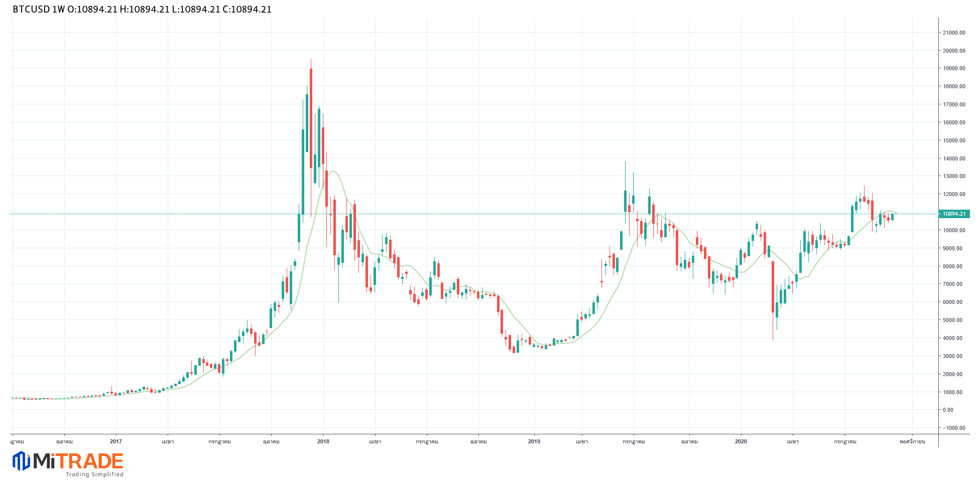This screenshot has width=980, height=489.
Task: Click the tallest red candle at the 2017 peak
Action: (x=311, y=118)
